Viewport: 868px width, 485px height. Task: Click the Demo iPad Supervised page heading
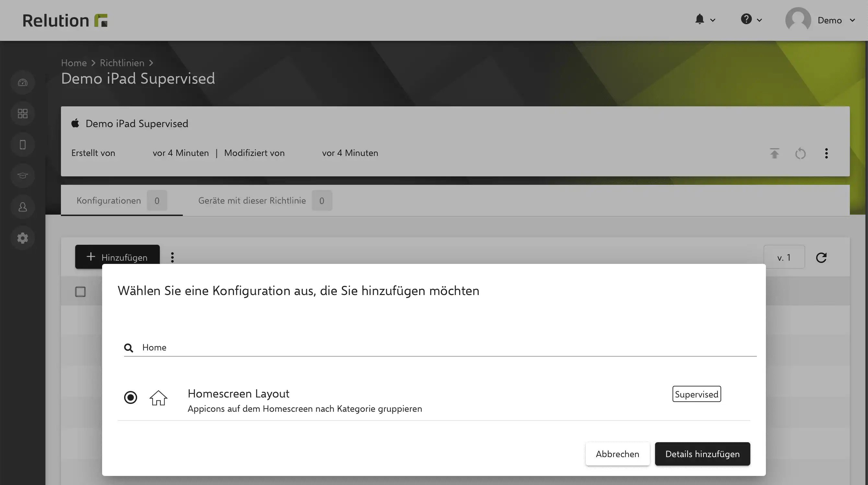point(138,78)
